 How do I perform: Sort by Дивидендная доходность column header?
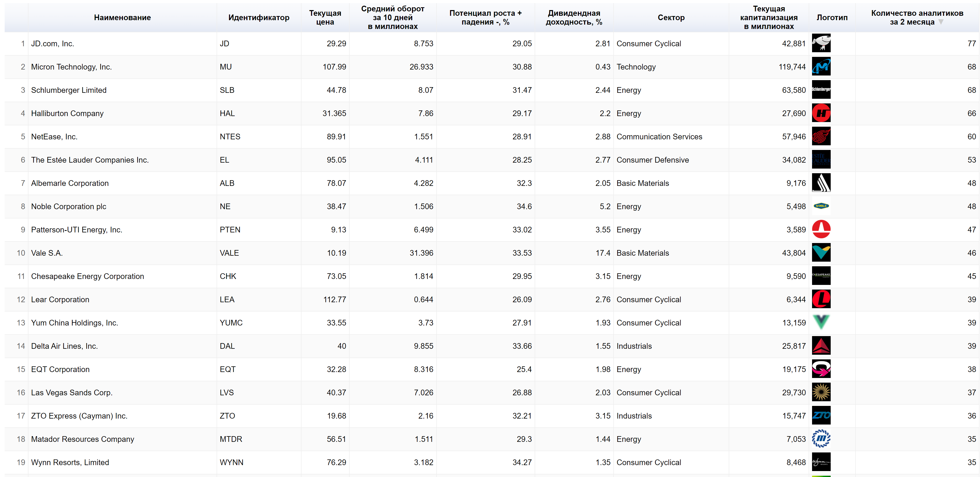click(x=574, y=18)
